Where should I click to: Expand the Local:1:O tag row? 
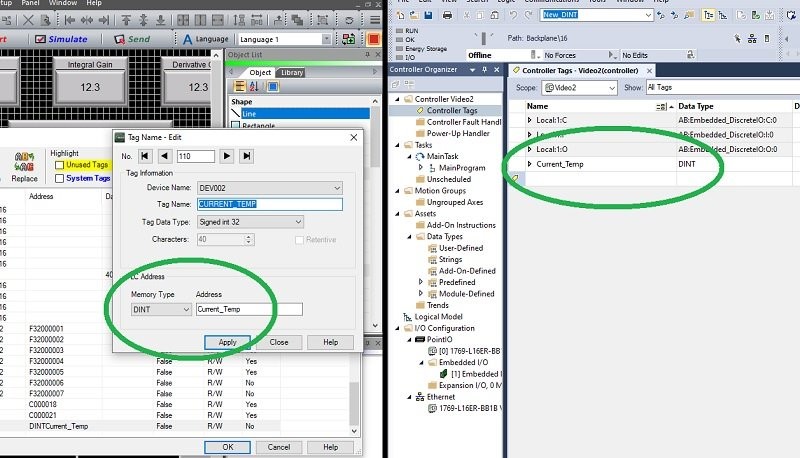pyautogui.click(x=530, y=149)
